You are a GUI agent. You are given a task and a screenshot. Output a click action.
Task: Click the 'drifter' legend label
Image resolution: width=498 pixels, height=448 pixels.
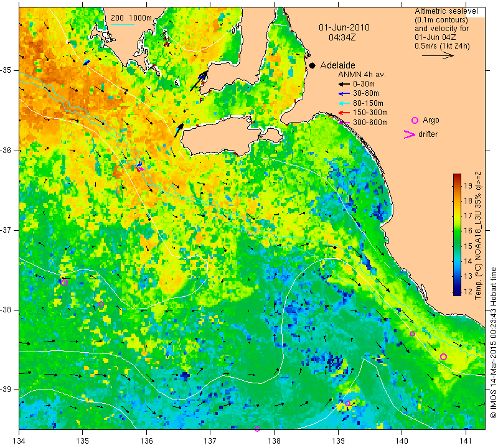pyautogui.click(x=428, y=134)
